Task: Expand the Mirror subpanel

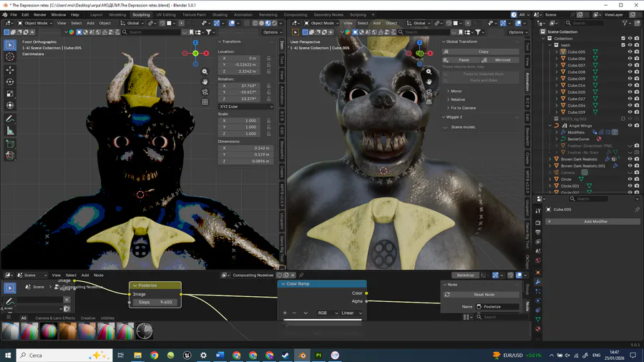Action: point(456,91)
